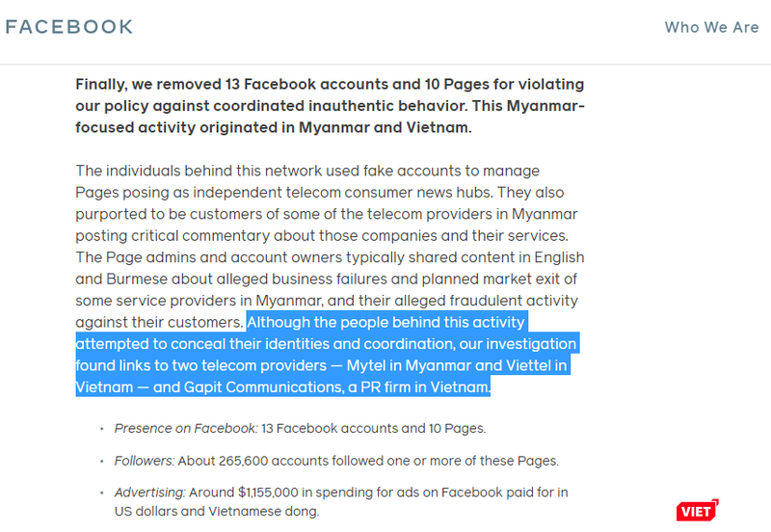Click the bullet dot before Presence on Facebook

point(103,429)
